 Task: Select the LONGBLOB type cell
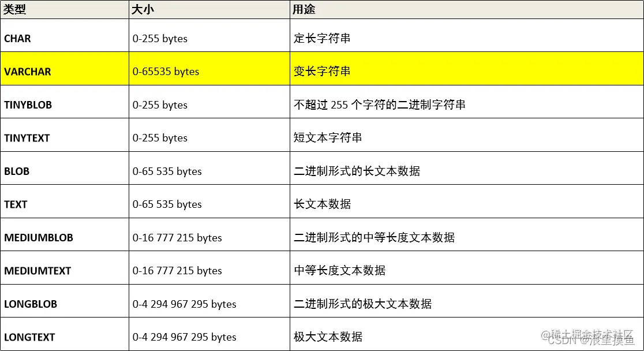65,301
